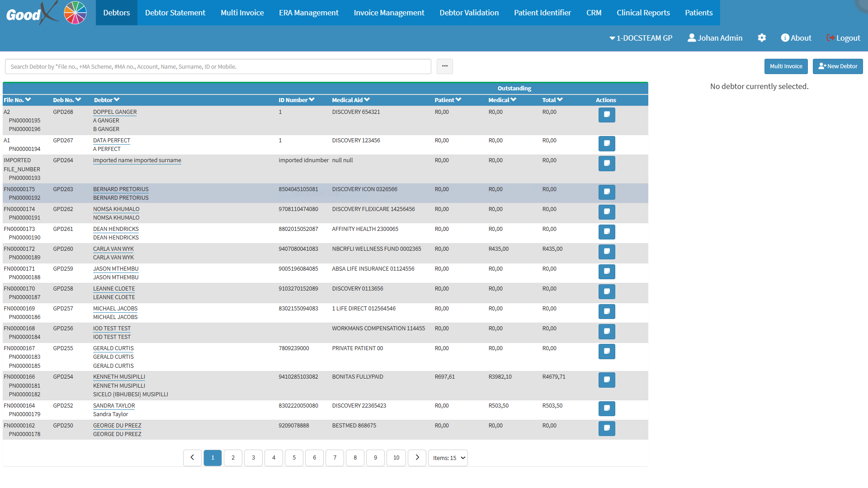Viewport: 868px width, 488px height.
Task: Click action icon for KENNETH MUSIPILLI row
Action: 607,380
